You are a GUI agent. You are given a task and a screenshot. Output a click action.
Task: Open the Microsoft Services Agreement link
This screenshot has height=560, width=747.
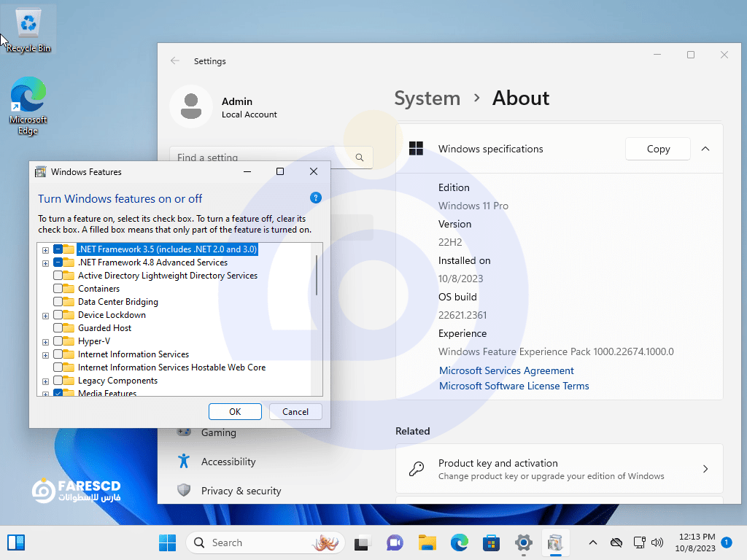click(506, 370)
